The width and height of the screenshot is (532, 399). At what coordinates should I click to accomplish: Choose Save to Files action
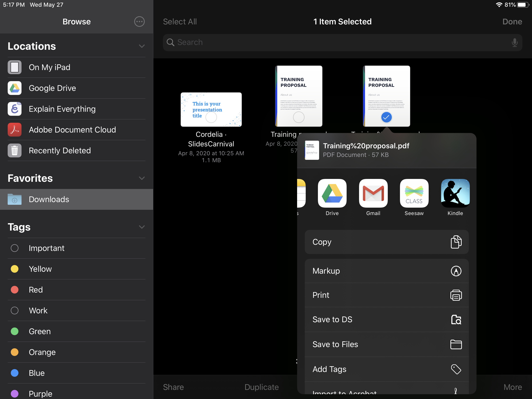click(387, 344)
